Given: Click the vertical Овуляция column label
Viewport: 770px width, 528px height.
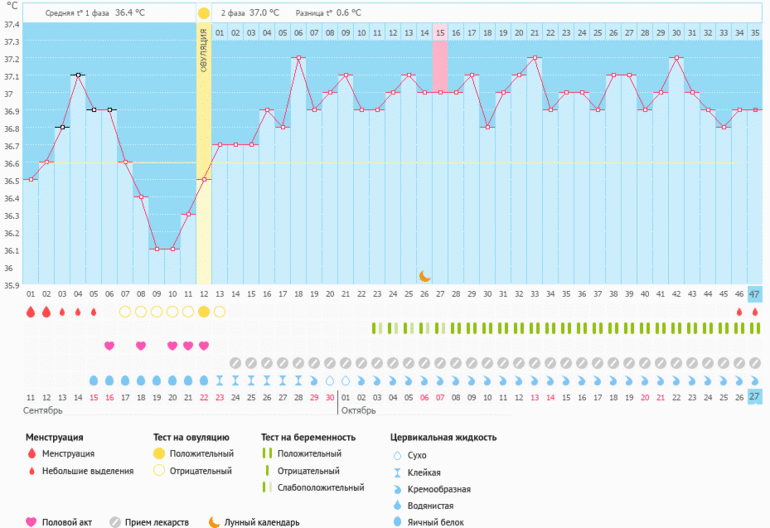Looking at the screenshot, I should (204, 50).
